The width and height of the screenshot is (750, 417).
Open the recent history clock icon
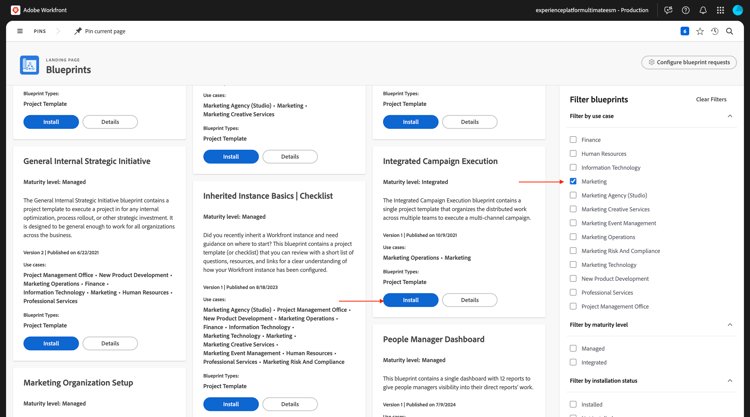click(715, 31)
